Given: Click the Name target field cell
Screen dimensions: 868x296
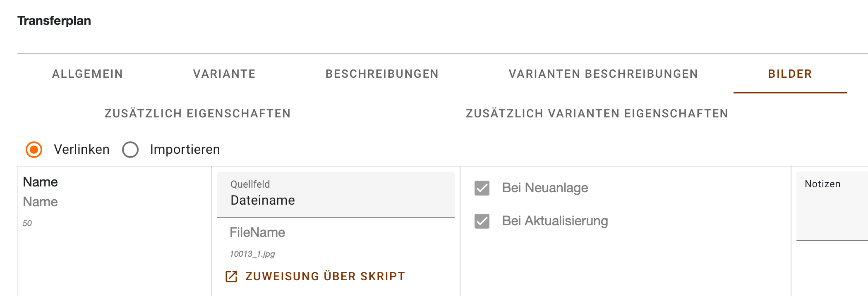Looking at the screenshot, I should 115,231.
